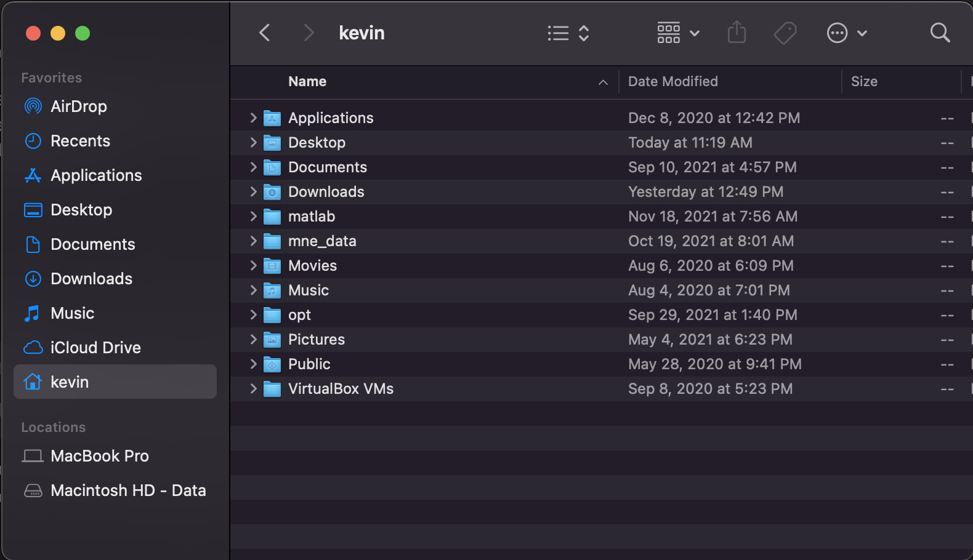Expand the Desktop folder row
973x560 pixels.
(253, 142)
